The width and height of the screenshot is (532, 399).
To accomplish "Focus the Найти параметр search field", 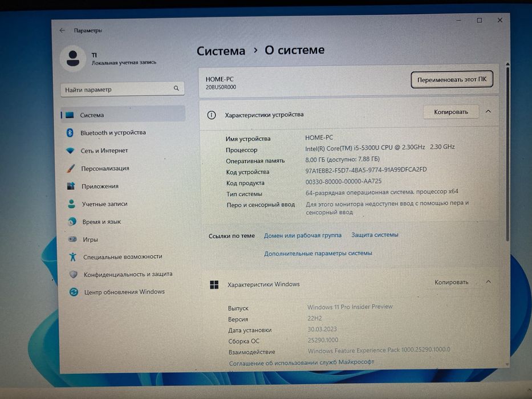I will tap(123, 89).
